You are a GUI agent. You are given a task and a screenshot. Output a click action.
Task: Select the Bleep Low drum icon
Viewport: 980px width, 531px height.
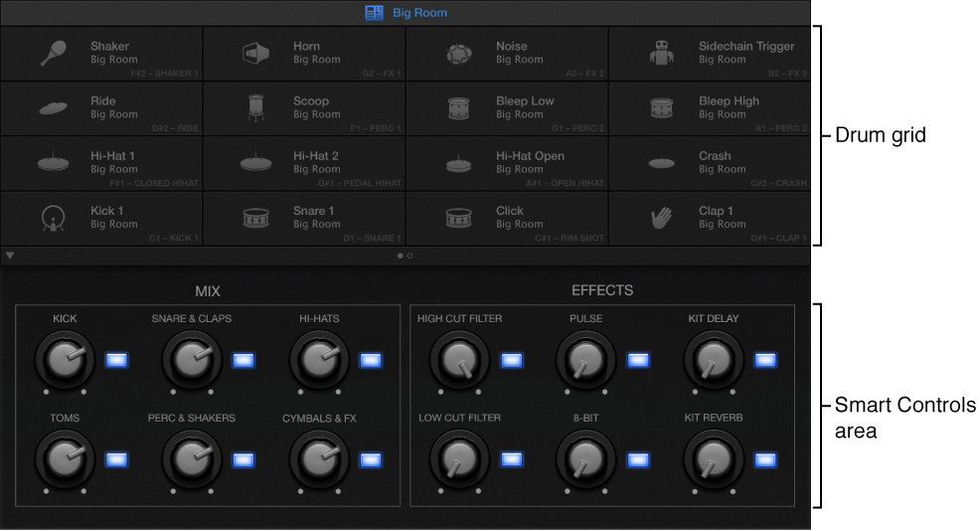[459, 108]
